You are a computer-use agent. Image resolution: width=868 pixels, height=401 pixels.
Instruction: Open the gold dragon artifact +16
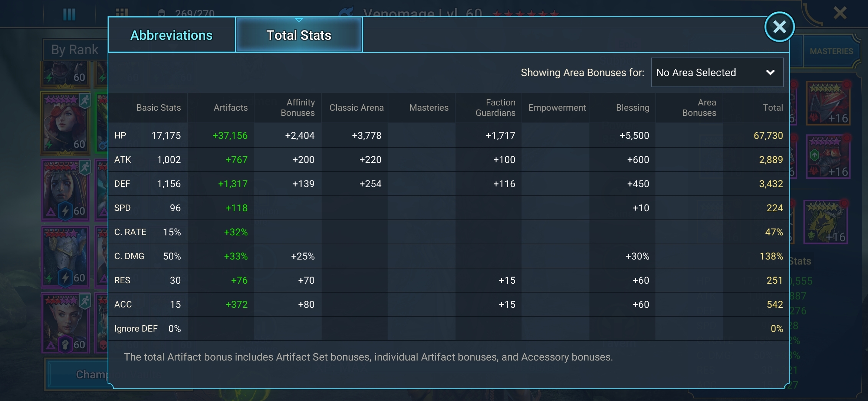pyautogui.click(x=826, y=222)
